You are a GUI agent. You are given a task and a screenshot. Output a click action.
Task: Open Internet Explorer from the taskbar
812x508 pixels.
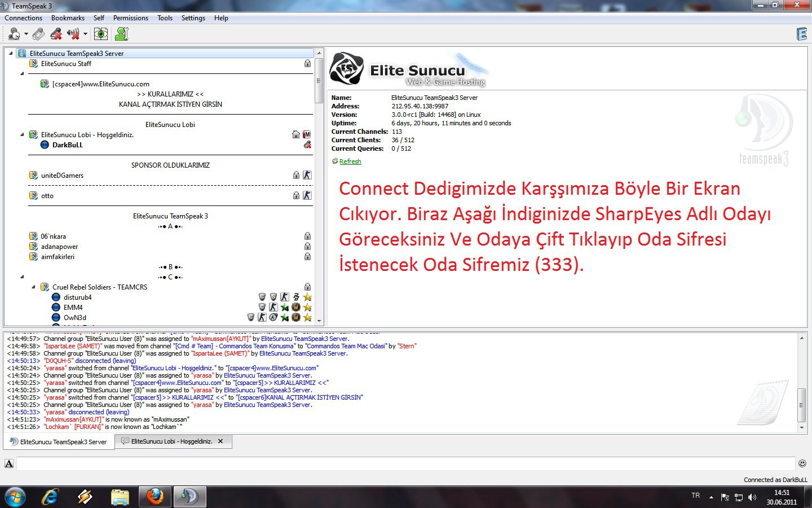coord(51,497)
